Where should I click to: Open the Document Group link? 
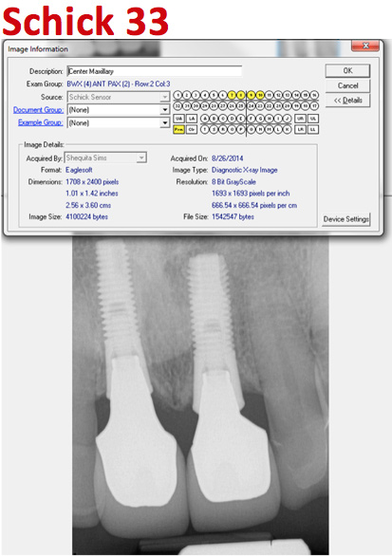(x=38, y=110)
